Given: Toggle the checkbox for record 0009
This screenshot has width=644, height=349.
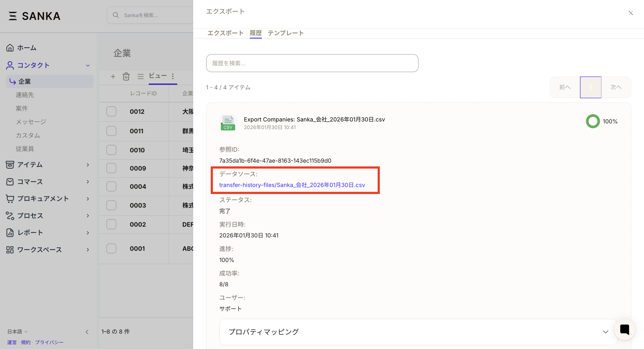Looking at the screenshot, I should coord(111,168).
